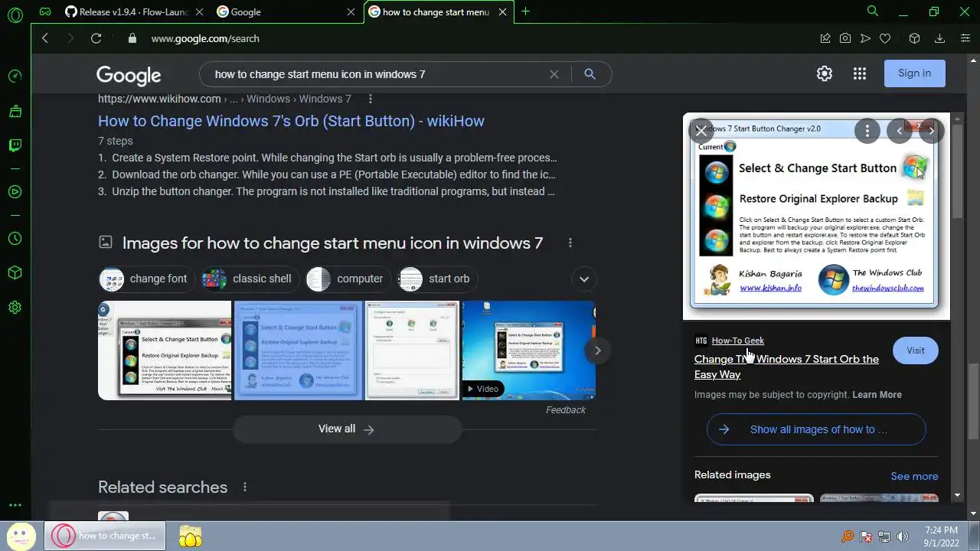This screenshot has width=980, height=551.
Task: Open Start Button Changer preview image
Action: point(816,216)
